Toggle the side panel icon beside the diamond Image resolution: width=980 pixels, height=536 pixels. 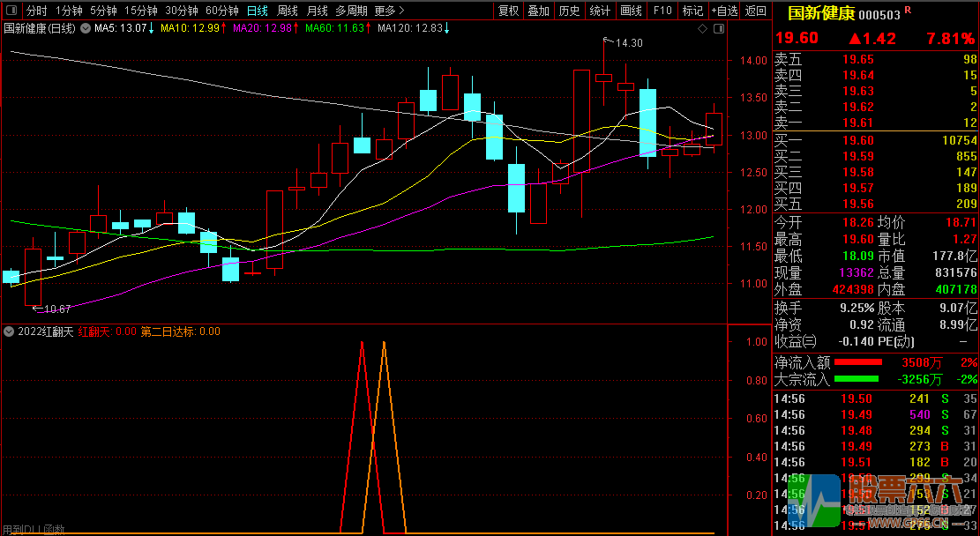[717, 29]
